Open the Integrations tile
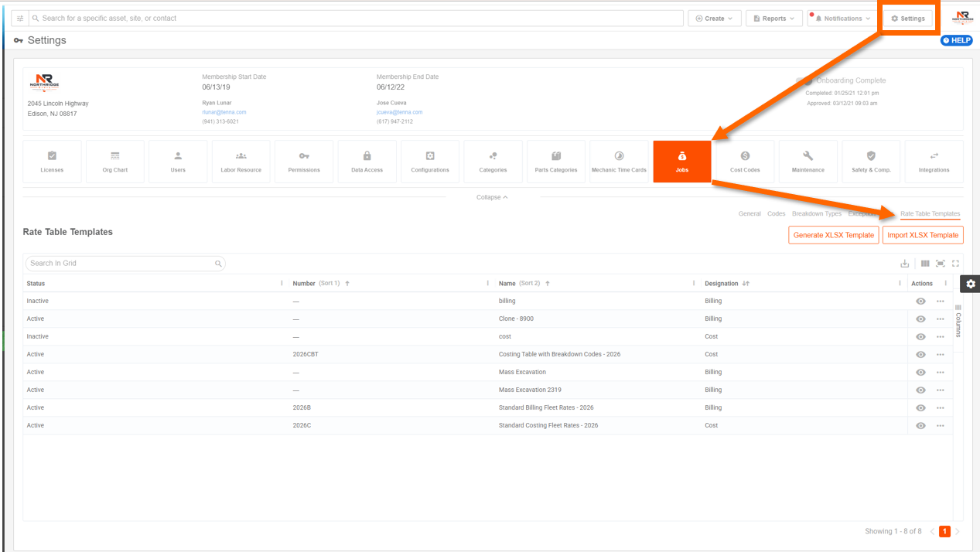The width and height of the screenshot is (980, 552). click(x=934, y=162)
